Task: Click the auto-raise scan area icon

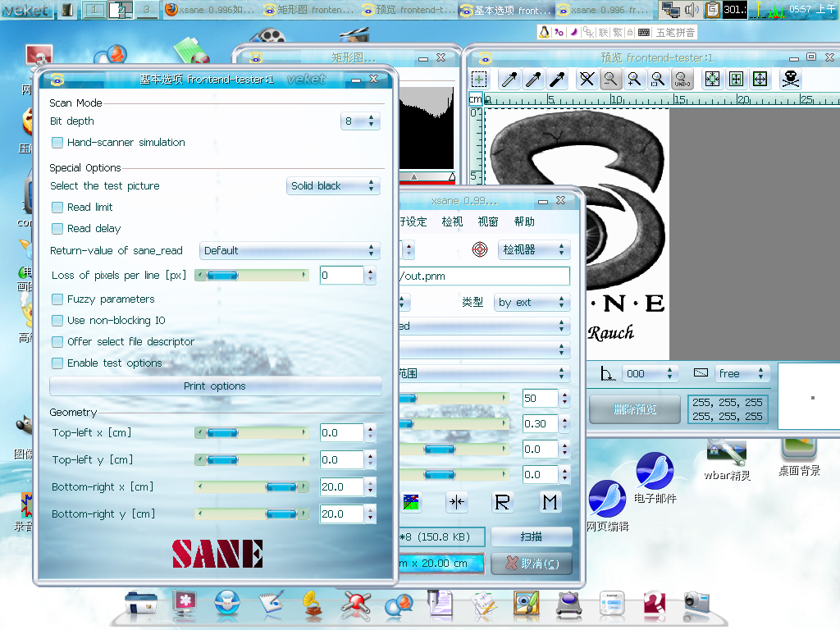Action: 737,80
